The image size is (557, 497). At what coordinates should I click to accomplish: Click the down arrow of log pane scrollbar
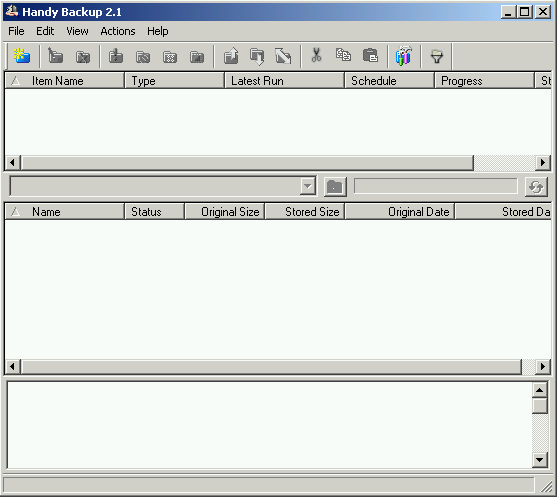[x=540, y=460]
